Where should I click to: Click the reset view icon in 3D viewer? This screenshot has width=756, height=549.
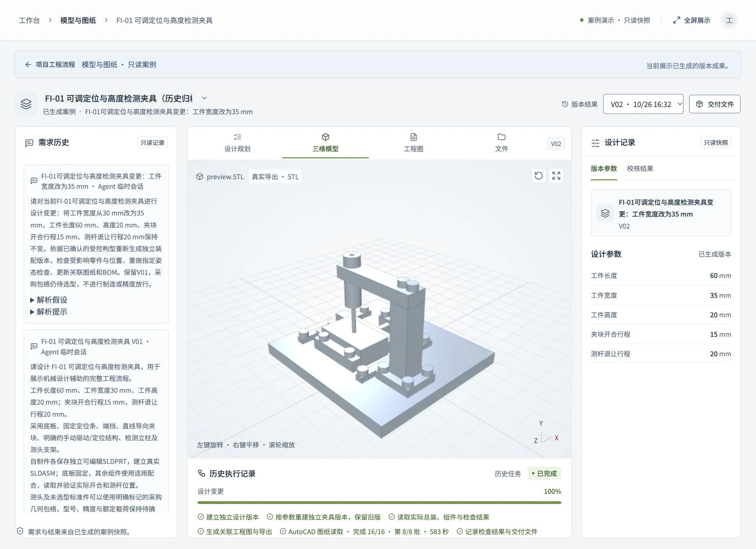(539, 176)
